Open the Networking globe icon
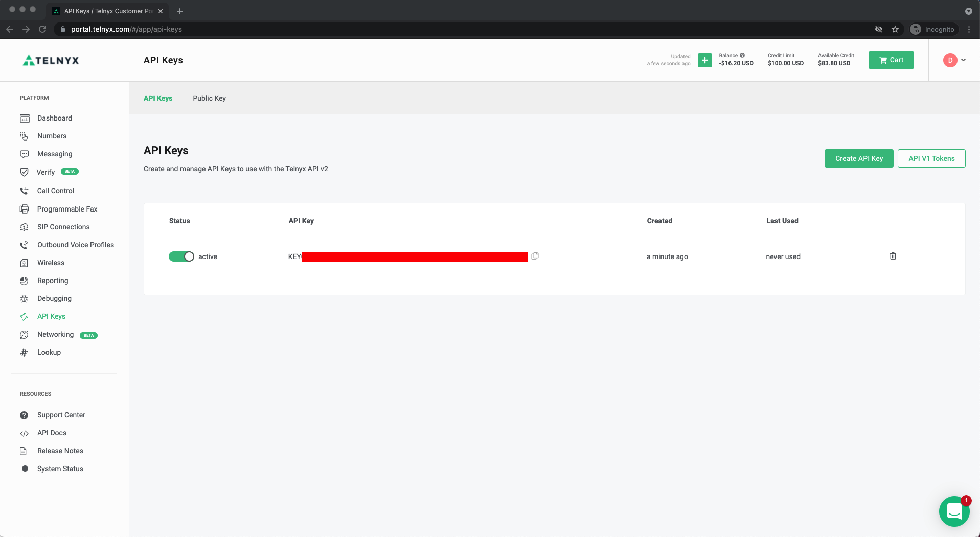Screen dimensions: 980x537 tap(24, 335)
